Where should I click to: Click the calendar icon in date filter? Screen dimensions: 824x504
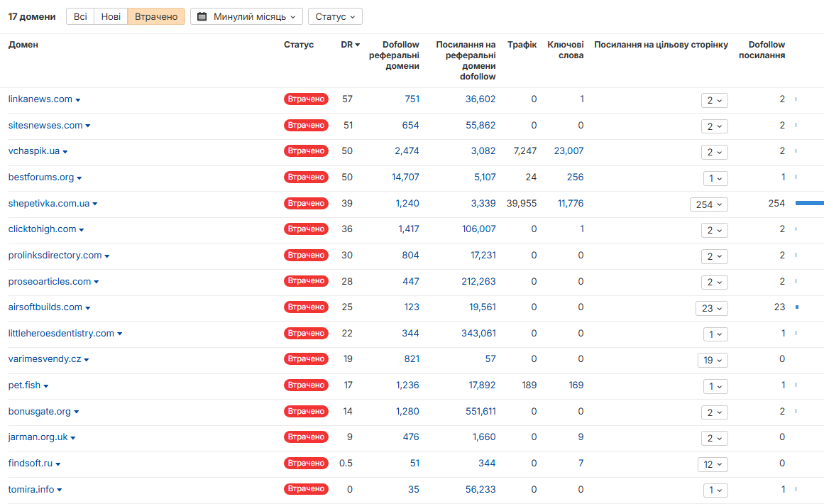coord(202,16)
